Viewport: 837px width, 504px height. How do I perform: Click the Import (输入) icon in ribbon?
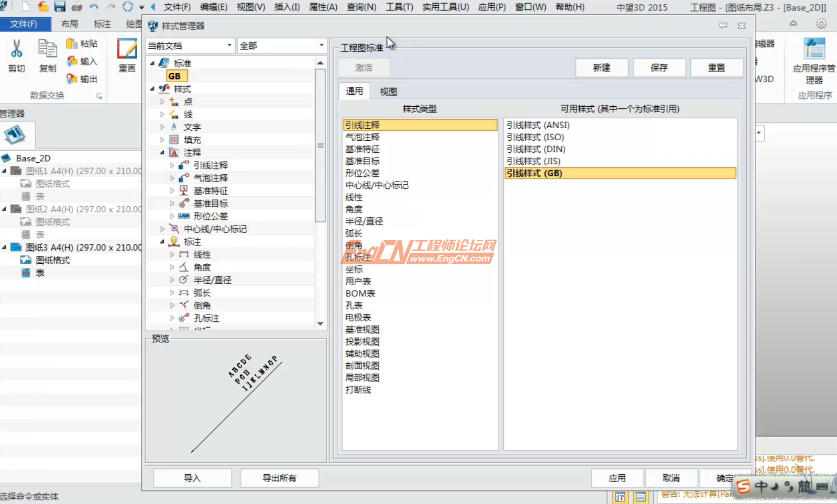(x=72, y=61)
